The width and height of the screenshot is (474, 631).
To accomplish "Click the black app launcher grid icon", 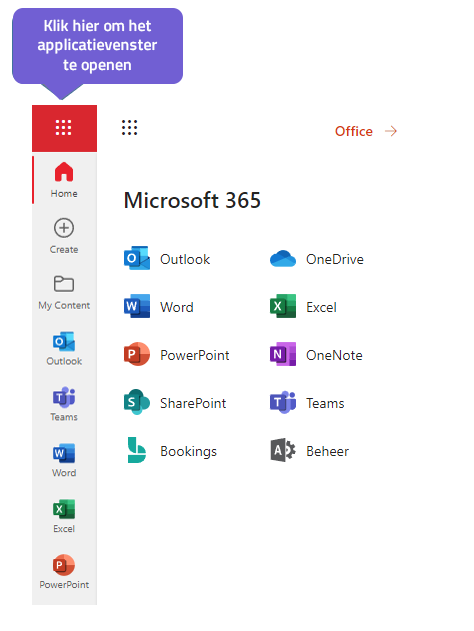I will click(130, 128).
